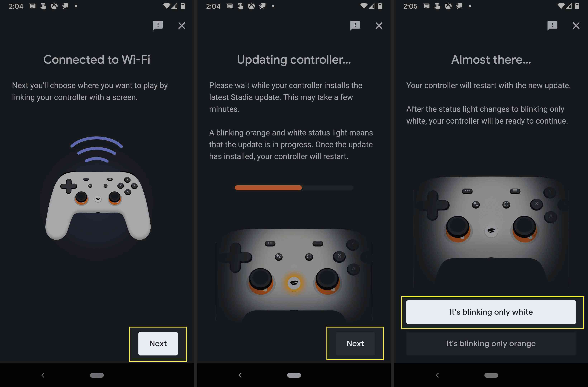Click Next button on first screen

click(x=158, y=343)
